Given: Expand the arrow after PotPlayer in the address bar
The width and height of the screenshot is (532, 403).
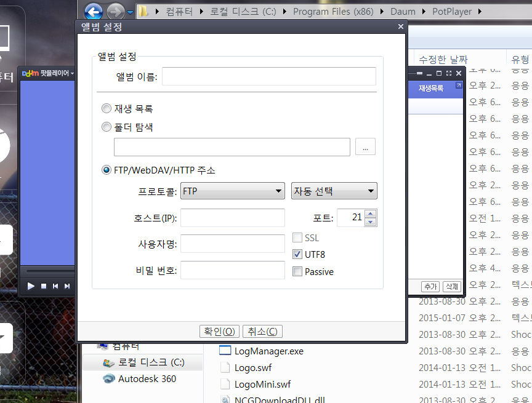Looking at the screenshot, I should 480,12.
